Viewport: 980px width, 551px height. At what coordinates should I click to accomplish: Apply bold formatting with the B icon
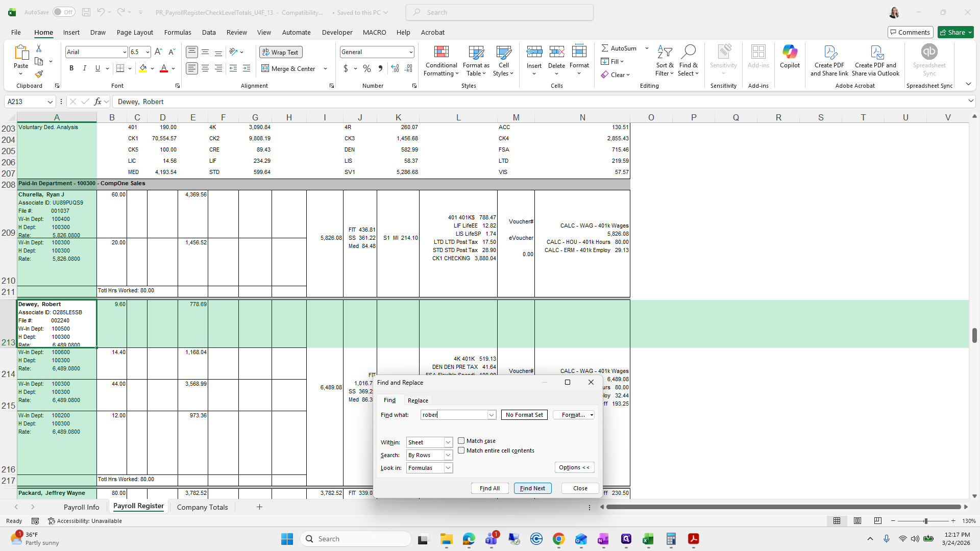[71, 68]
